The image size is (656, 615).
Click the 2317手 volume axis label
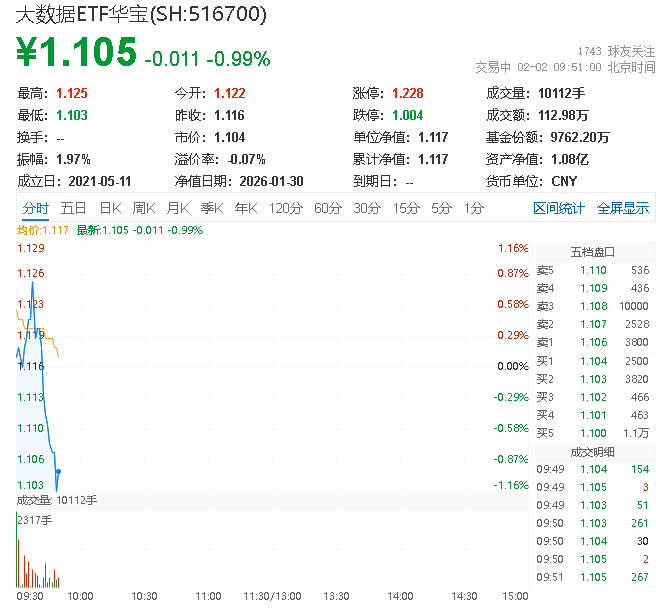pyautogui.click(x=35, y=520)
